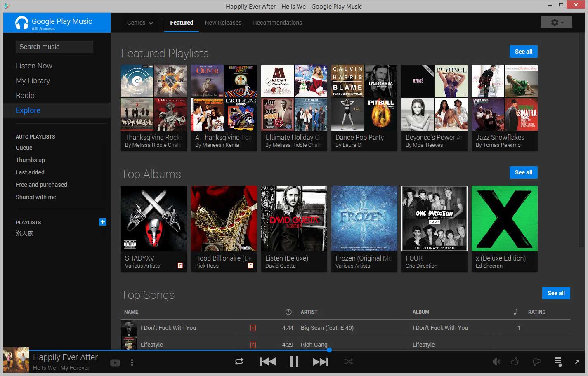Open the Recommendations tab
Image resolution: width=588 pixels, height=376 pixels.
click(277, 23)
